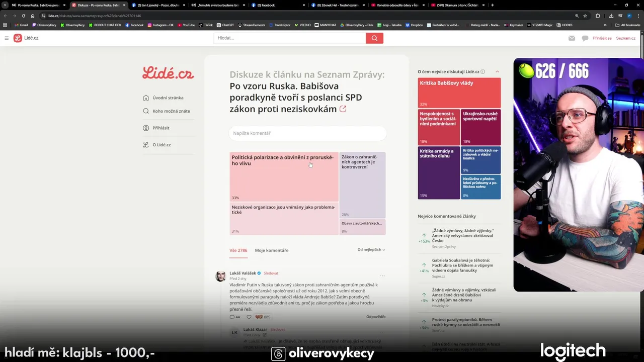Image resolution: width=644 pixels, height=362 pixels.
Task: Open the StreamElements bookmark
Action: tap(252, 25)
